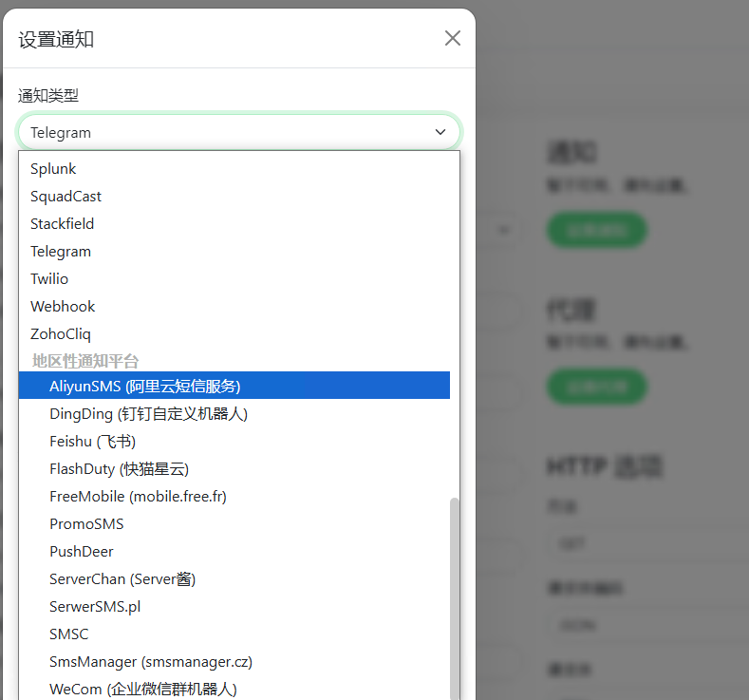
Task: Choose PromoSMS notification type
Action: [234, 523]
